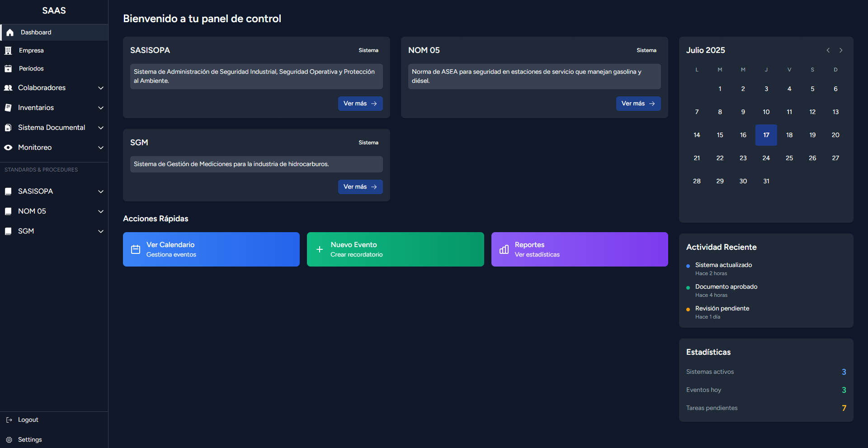Click the Colaboradores people icon

point(8,88)
